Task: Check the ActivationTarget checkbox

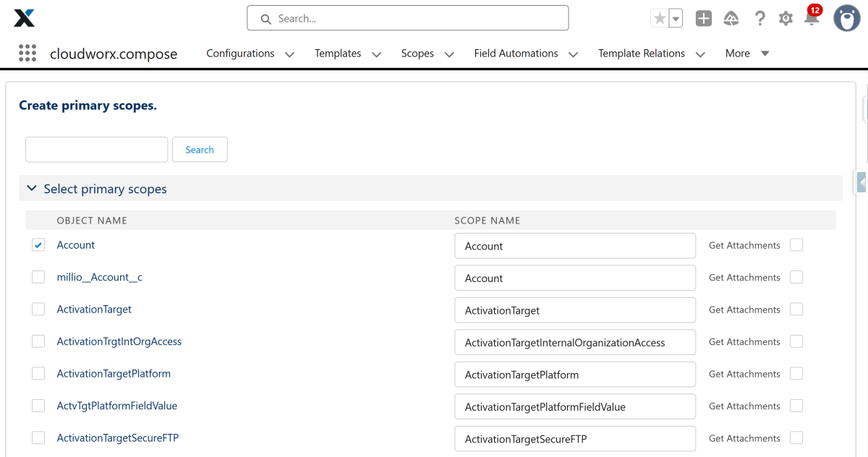Action: click(38, 309)
